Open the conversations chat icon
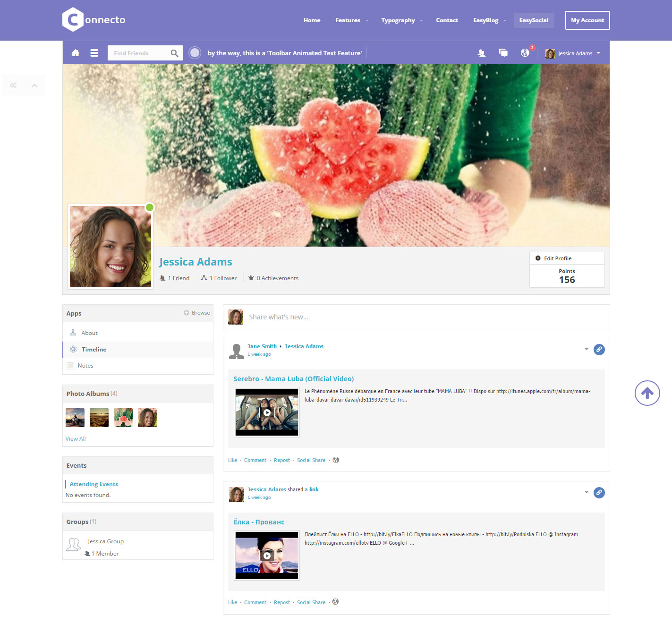Image resolution: width=672 pixels, height=617 pixels. [x=503, y=53]
